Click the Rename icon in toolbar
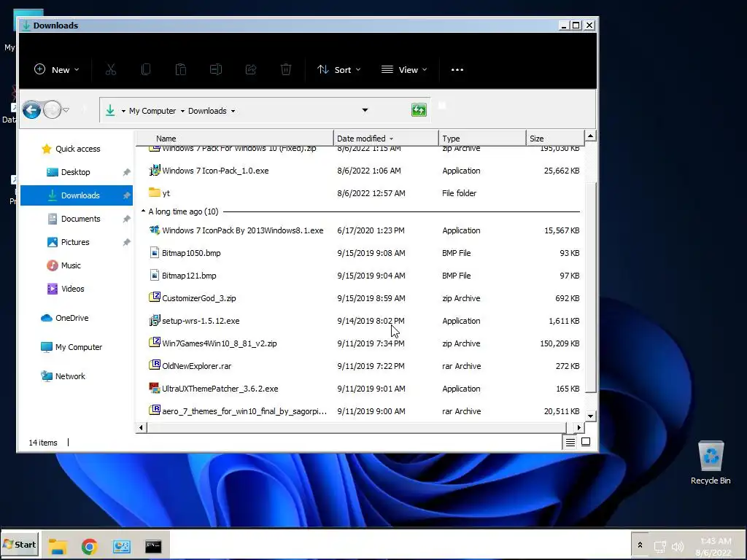747x560 pixels. click(x=216, y=69)
